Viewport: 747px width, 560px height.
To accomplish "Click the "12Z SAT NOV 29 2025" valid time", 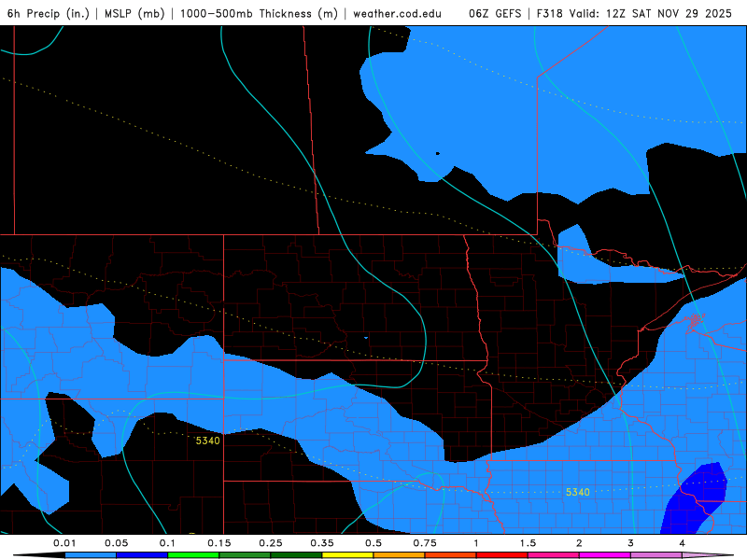I will (x=669, y=13).
